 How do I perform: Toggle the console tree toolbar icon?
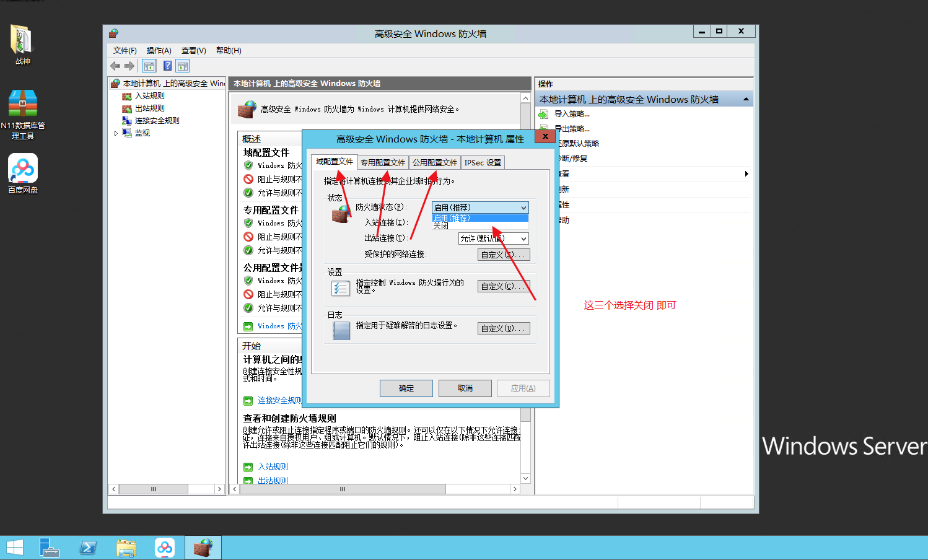[x=149, y=66]
